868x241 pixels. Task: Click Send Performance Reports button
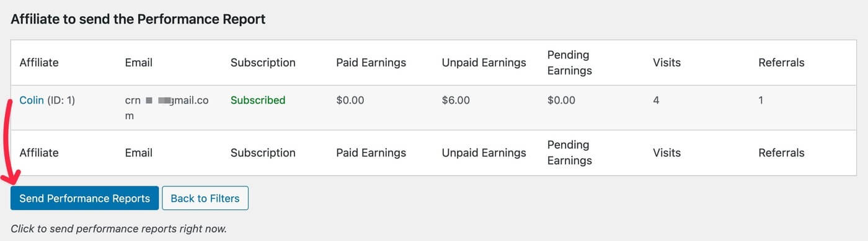(84, 198)
